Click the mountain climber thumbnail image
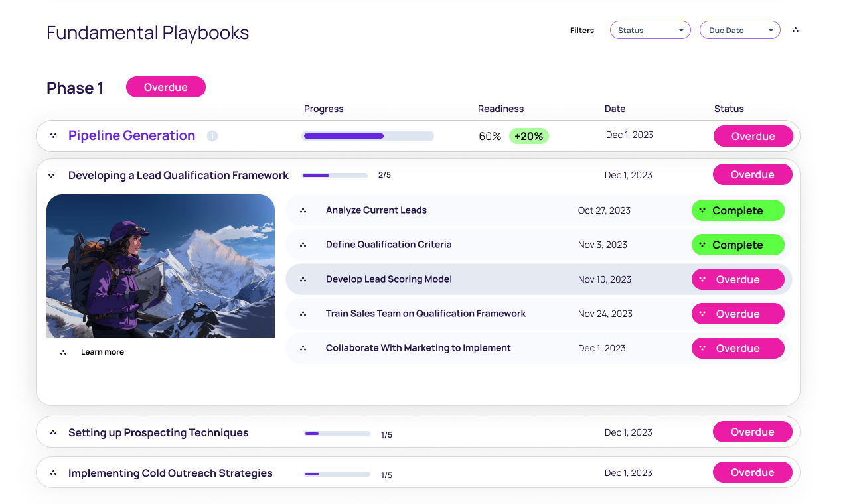Viewport: 843px width, 504px height. pyautogui.click(x=161, y=265)
